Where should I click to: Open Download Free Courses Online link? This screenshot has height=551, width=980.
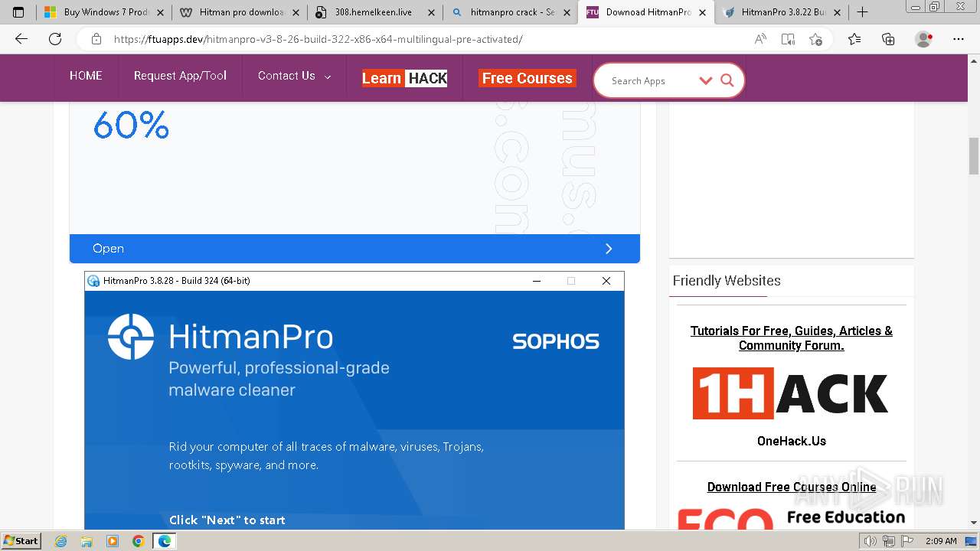pyautogui.click(x=791, y=487)
